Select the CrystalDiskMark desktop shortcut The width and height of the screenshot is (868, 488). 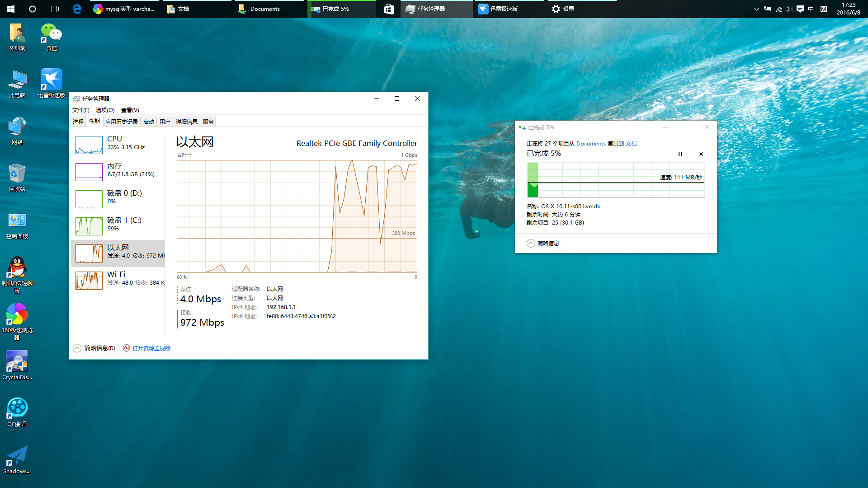(x=17, y=365)
